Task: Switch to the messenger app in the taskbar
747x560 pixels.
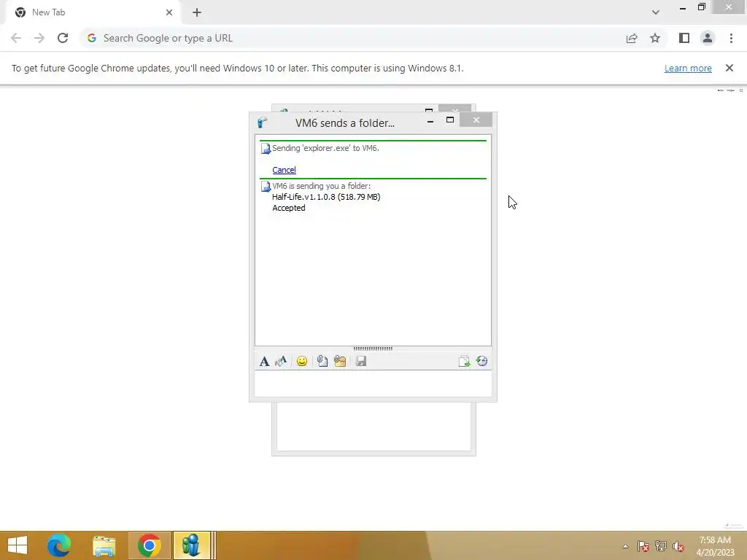Action: tap(192, 545)
